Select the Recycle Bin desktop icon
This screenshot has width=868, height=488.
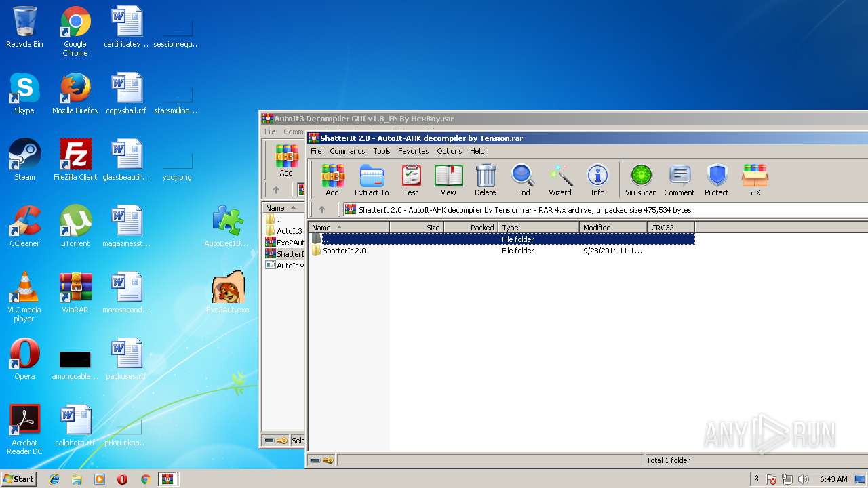pos(24,28)
